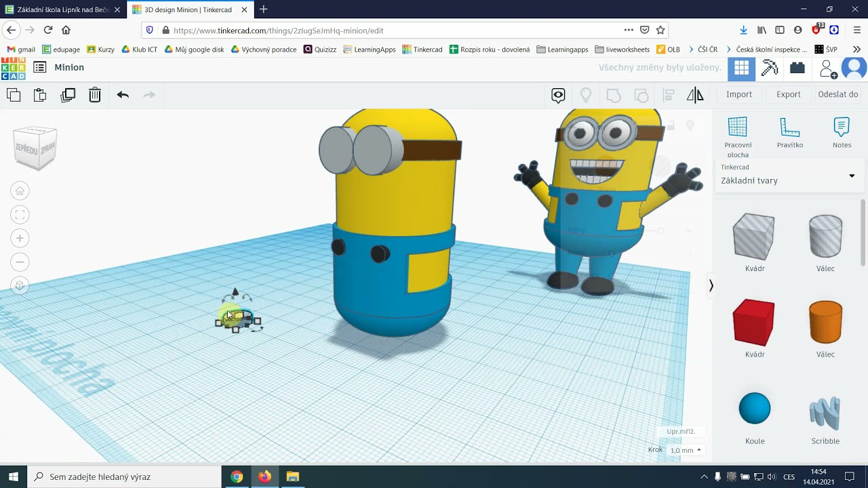Open the Tinkercad bookmark

click(x=422, y=49)
